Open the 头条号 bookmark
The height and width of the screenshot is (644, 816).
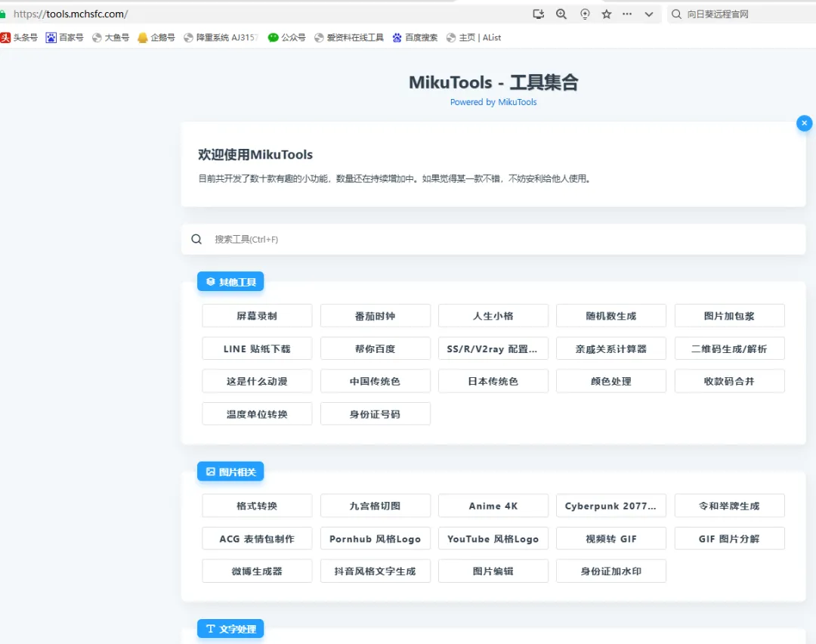pos(19,38)
